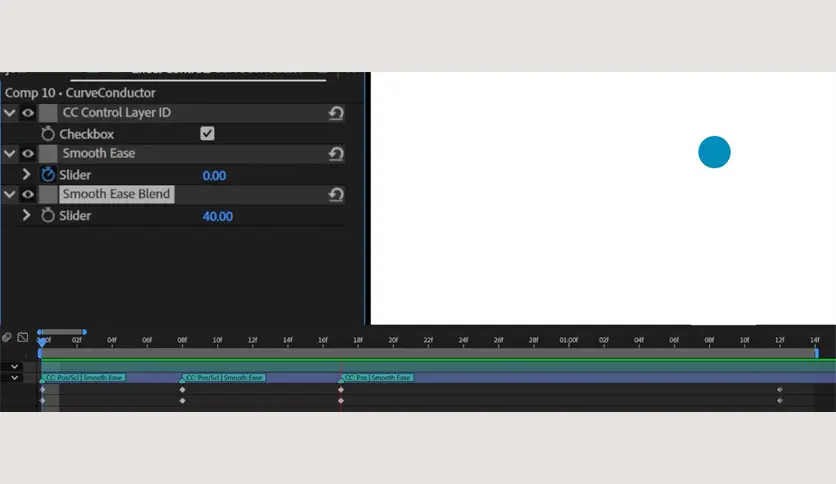This screenshot has height=484, width=836.
Task: Click the gray effect box beside Smooth Ease
Action: coord(48,154)
